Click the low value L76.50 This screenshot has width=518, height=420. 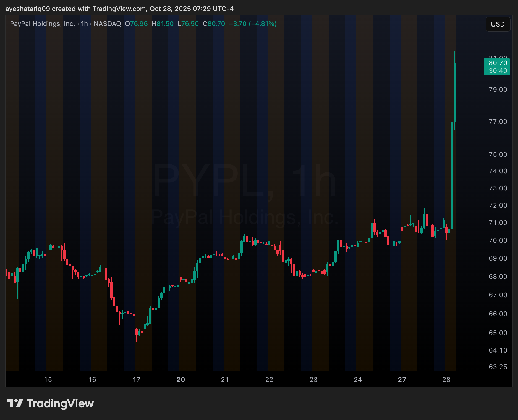point(188,24)
